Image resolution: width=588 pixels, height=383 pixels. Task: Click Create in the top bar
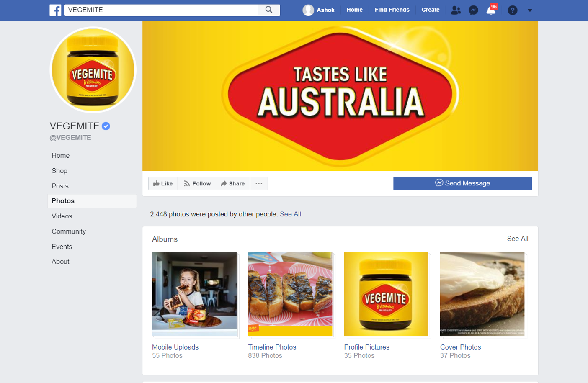point(431,10)
